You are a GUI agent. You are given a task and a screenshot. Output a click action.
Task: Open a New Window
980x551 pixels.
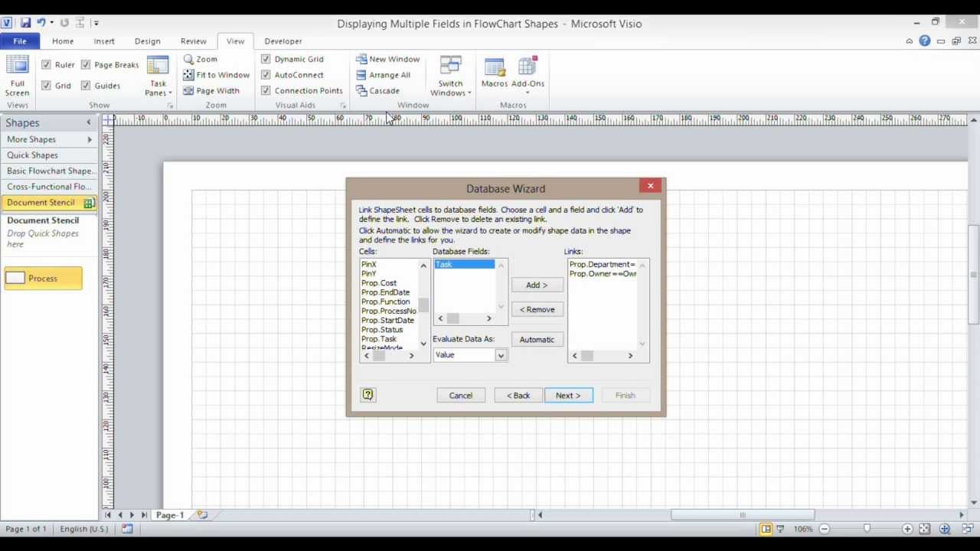point(387,59)
